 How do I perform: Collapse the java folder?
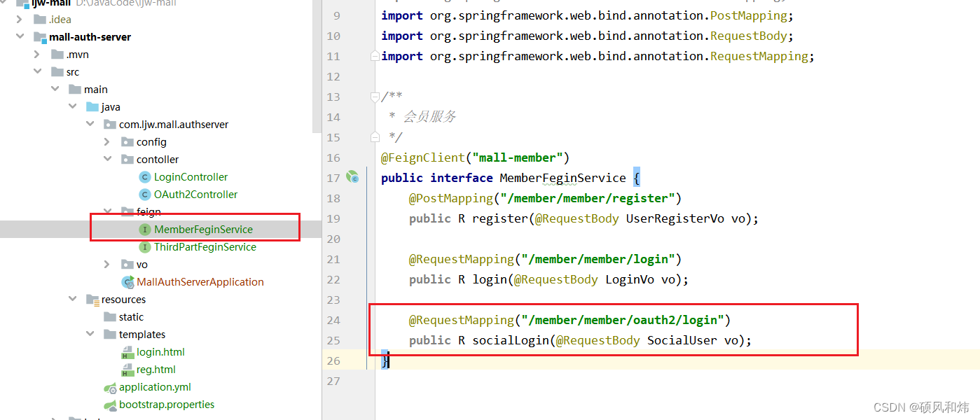pos(72,107)
